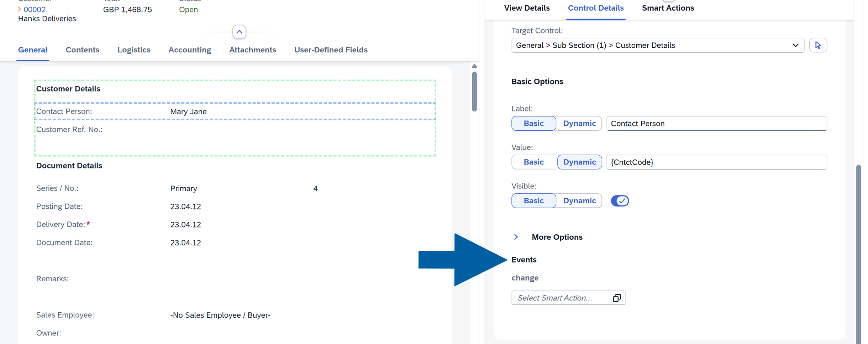
Task: Switch the Value option to Basic
Action: pos(533,162)
